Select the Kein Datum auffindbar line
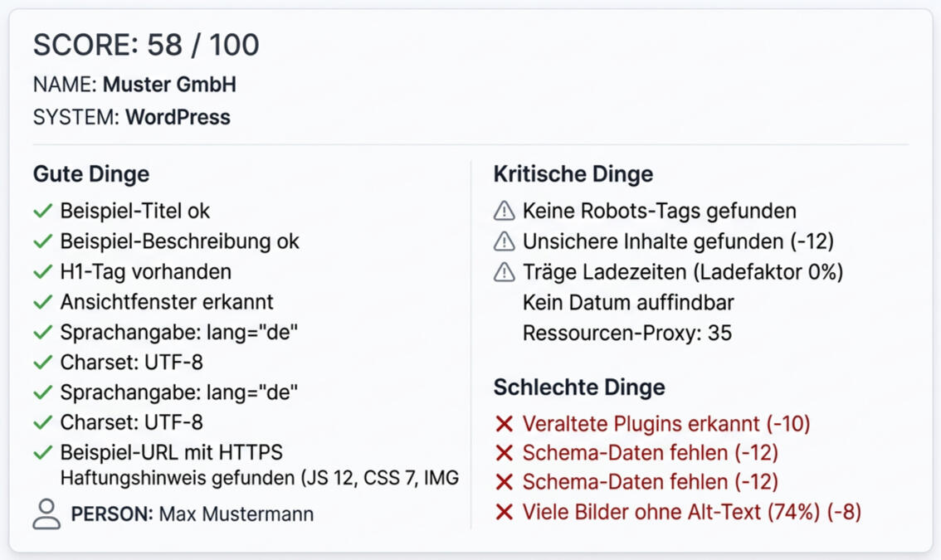 point(628,302)
